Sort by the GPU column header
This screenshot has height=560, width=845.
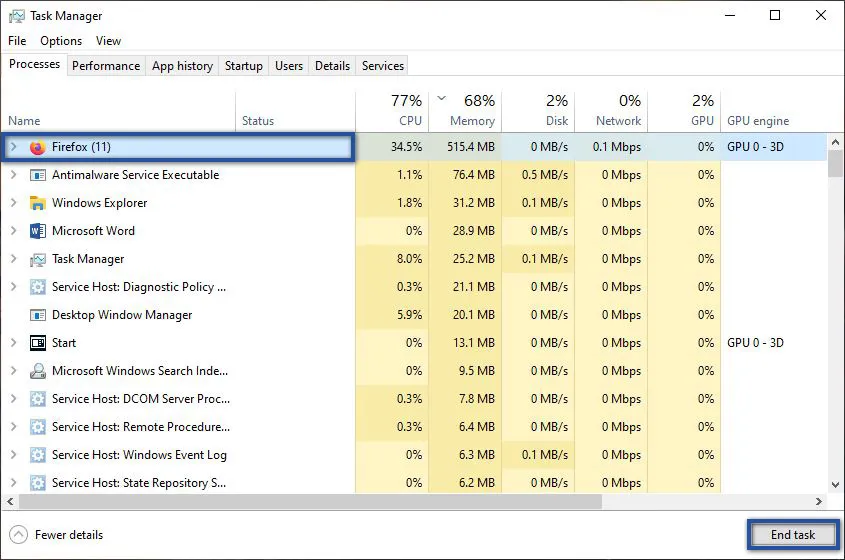684,112
